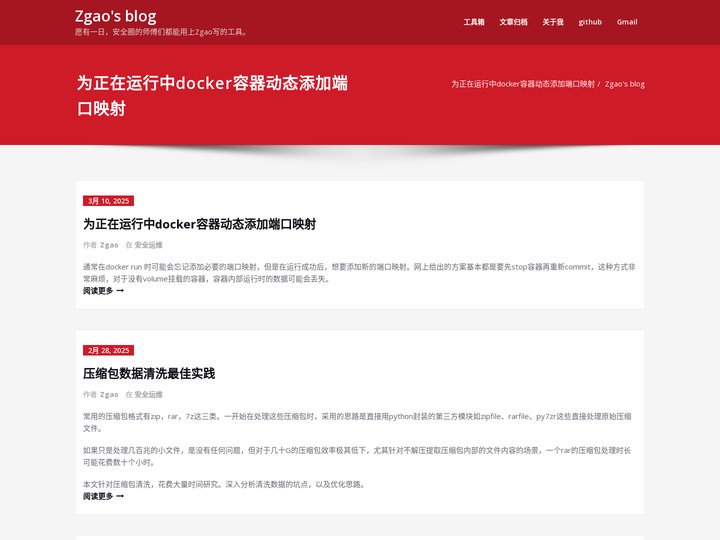
Task: Click the paragraph starting 本文针对压缩包清洗
Action: point(225,484)
